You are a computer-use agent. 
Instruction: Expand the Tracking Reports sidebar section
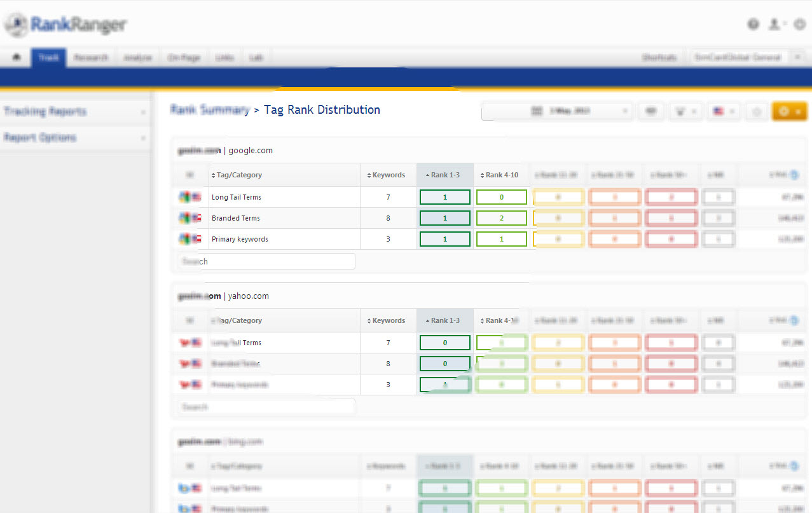click(75, 111)
